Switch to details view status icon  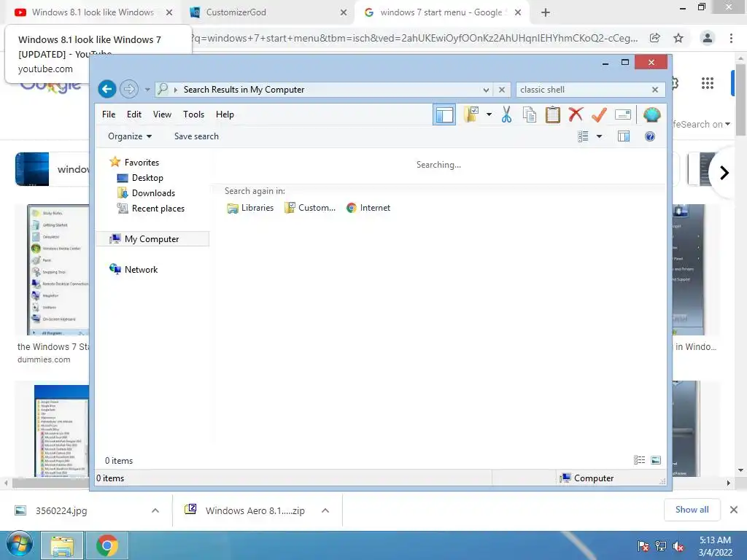639,460
